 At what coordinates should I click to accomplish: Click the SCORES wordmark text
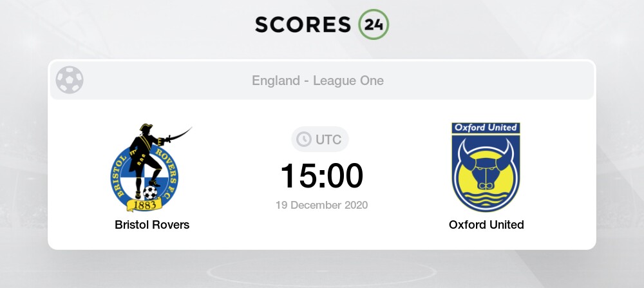click(303, 24)
